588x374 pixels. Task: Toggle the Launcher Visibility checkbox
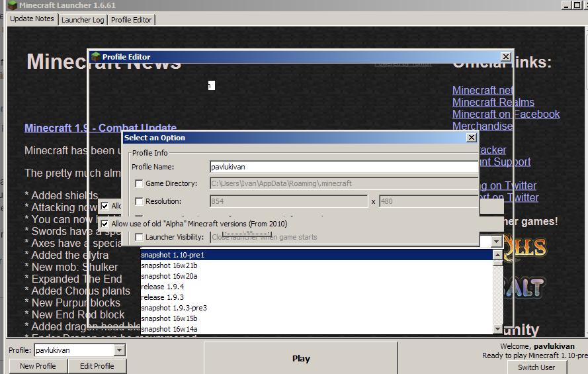[x=139, y=237]
